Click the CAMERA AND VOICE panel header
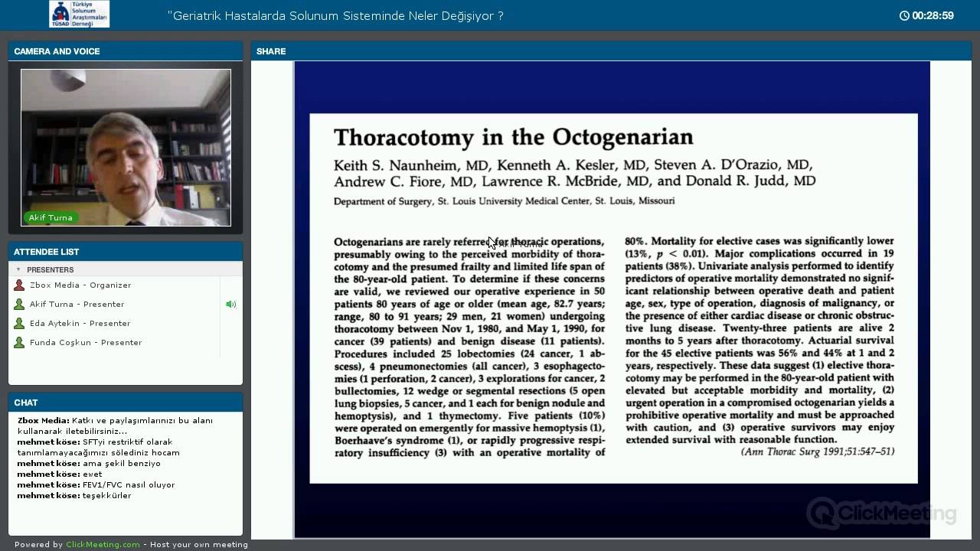This screenshot has height=551, width=980. click(x=126, y=51)
